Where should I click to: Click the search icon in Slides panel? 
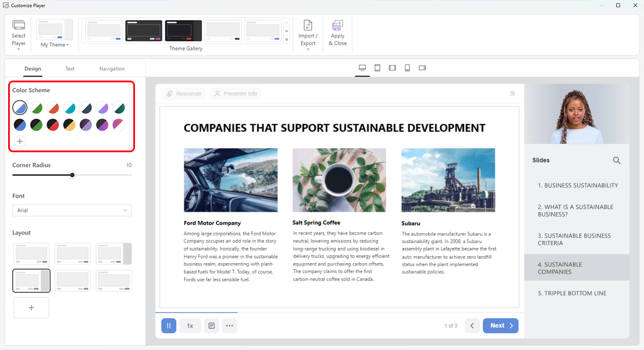coord(616,161)
